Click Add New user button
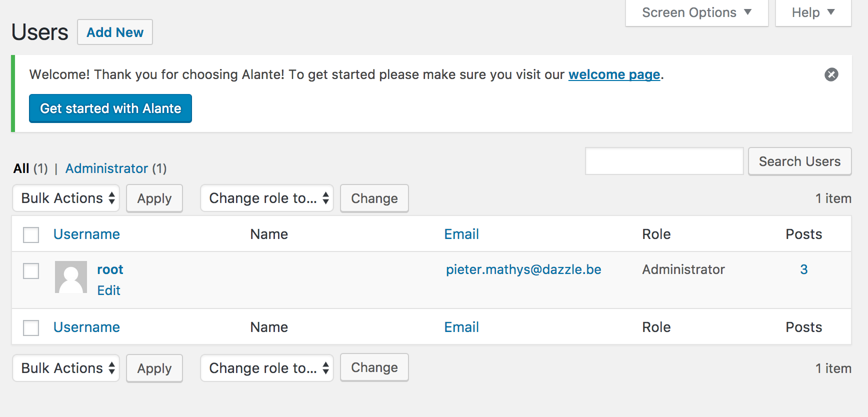868x417 pixels. (115, 32)
